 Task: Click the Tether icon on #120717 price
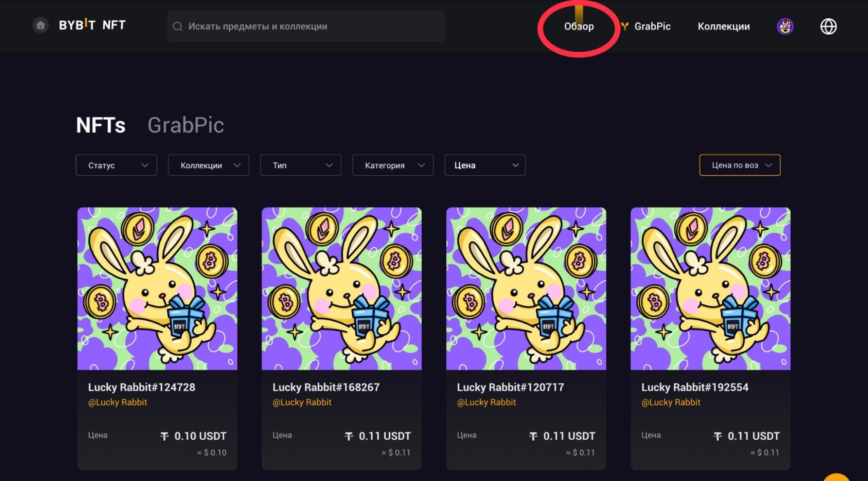click(x=534, y=436)
